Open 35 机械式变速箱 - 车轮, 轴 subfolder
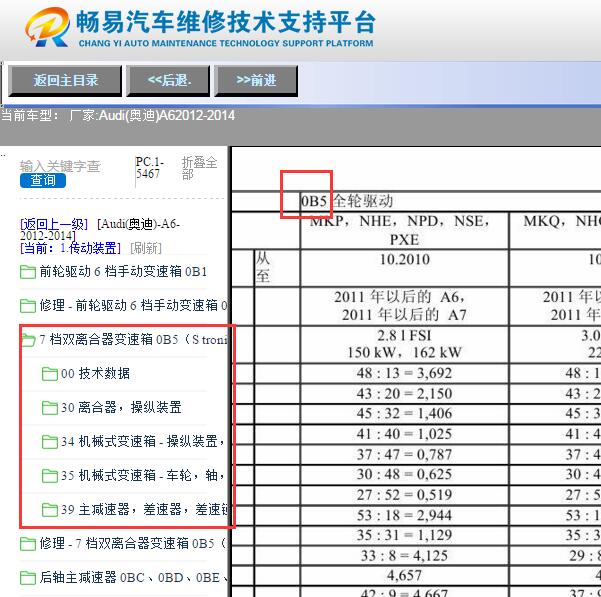This screenshot has width=601, height=597. pyautogui.click(x=143, y=475)
